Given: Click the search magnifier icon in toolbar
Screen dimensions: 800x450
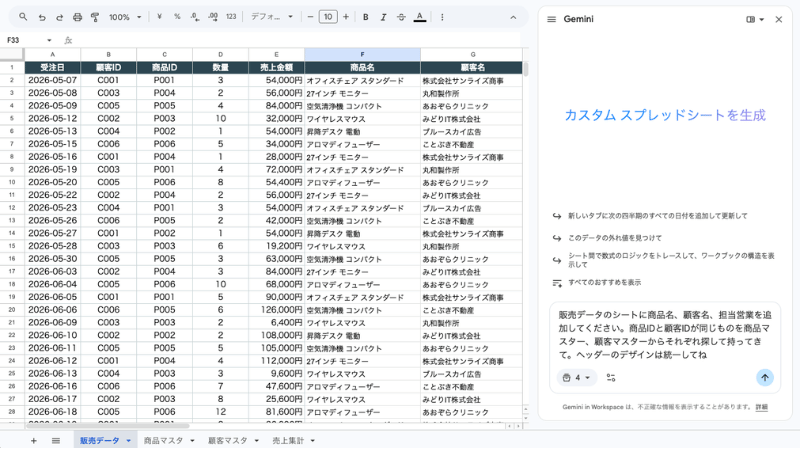Looking at the screenshot, I should pos(23,17).
